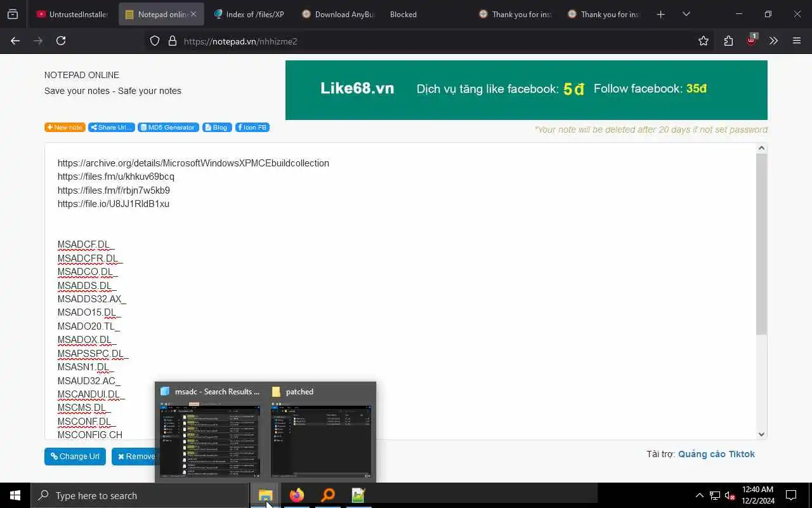Open Firefox View tab history icon
This screenshot has width=812, height=508.
13,14
